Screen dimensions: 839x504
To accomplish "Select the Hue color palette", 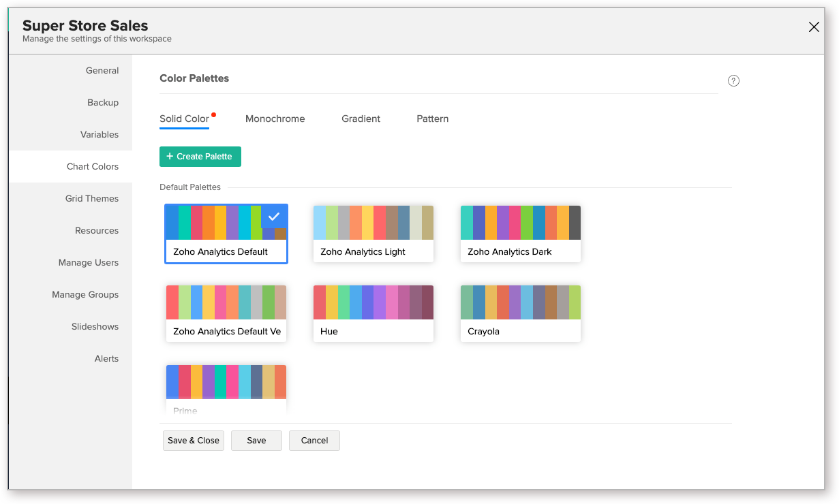I will [x=373, y=313].
